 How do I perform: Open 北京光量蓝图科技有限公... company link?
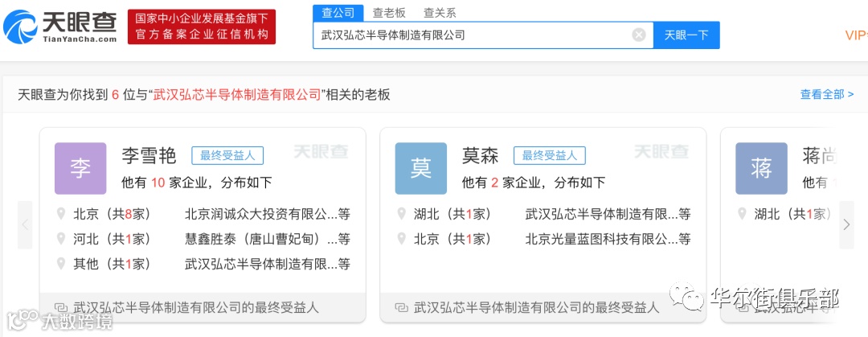tap(608, 239)
